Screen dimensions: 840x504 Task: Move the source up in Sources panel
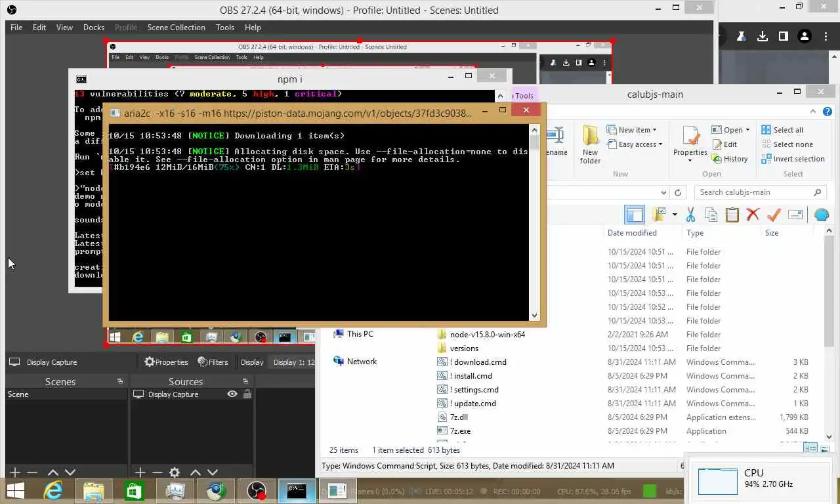click(x=196, y=472)
